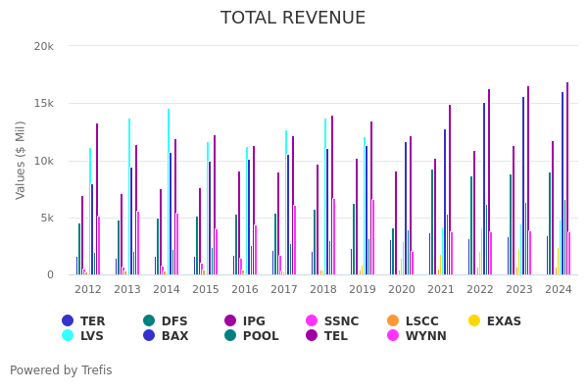This screenshot has height=392, width=588.
Task: Click the cyan LVS legend dot
Action: coord(68,335)
